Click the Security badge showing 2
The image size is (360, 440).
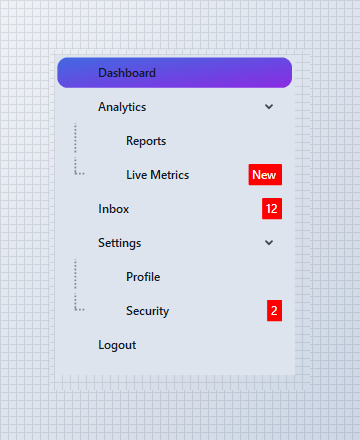[274, 311]
